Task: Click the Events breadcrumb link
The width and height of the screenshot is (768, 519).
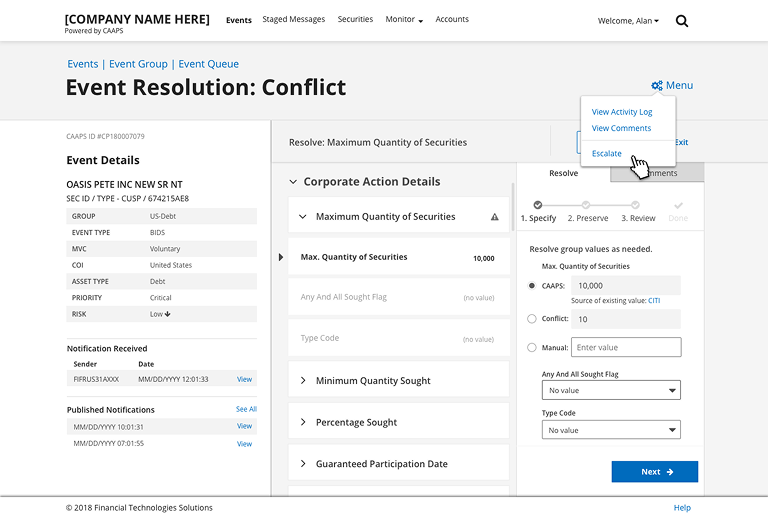Action: pyautogui.click(x=83, y=64)
